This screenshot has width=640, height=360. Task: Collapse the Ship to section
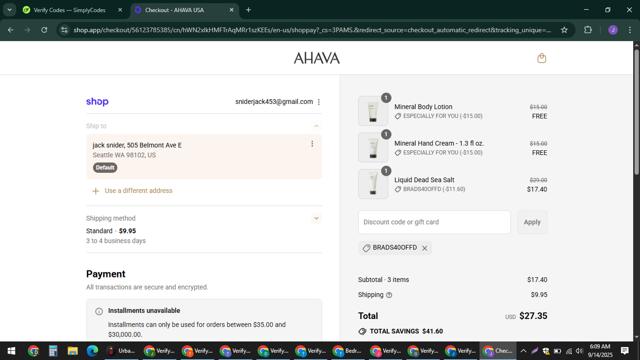click(x=316, y=126)
